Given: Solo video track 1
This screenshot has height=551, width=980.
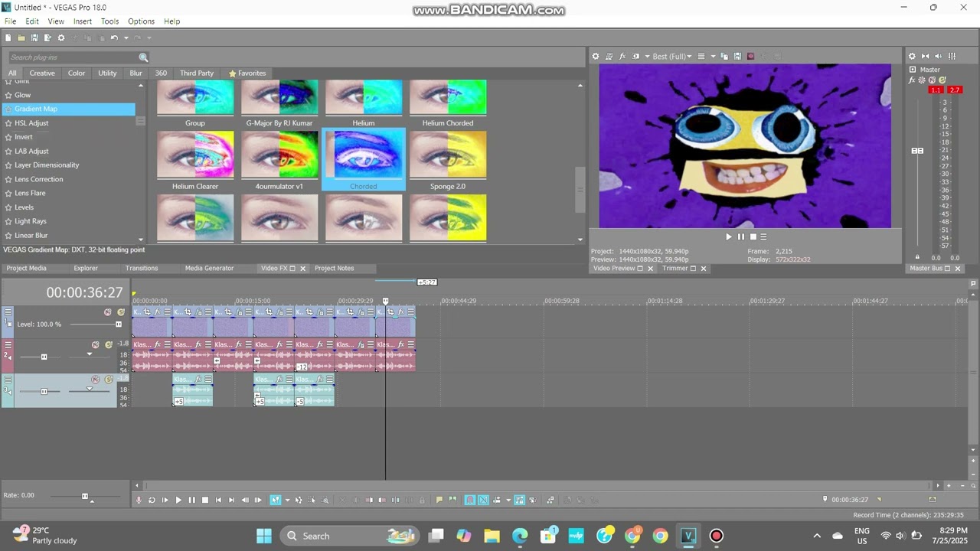Looking at the screenshot, I should (120, 312).
